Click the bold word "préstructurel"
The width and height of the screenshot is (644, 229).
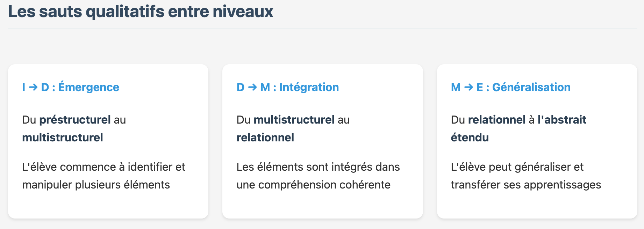click(75, 120)
